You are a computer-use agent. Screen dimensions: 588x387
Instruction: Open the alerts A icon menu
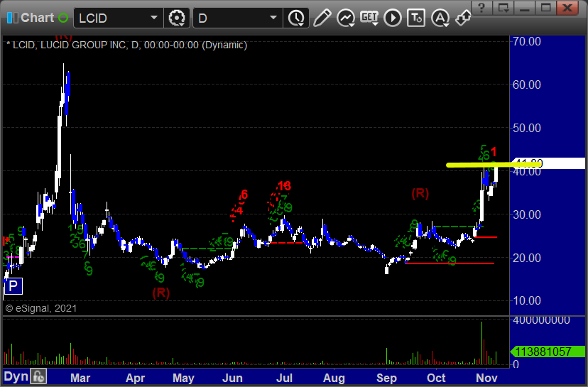440,18
